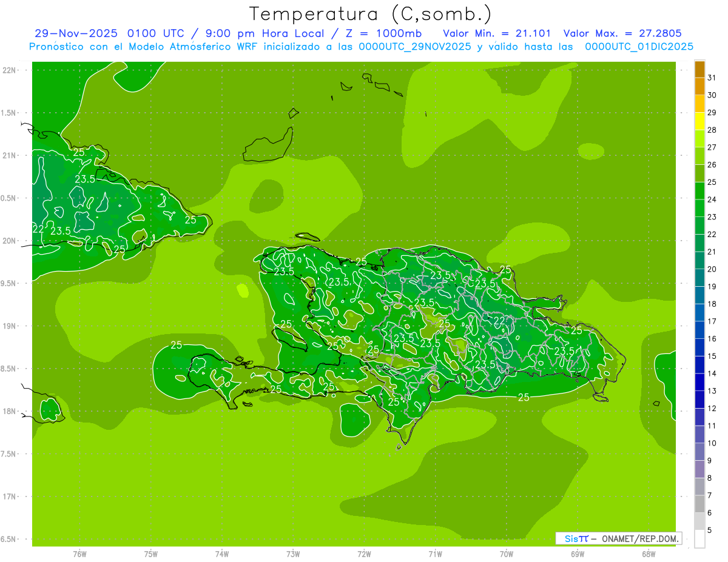Pick the dark blue colorbar swatch near 13
728x562 pixels.
tap(699, 382)
